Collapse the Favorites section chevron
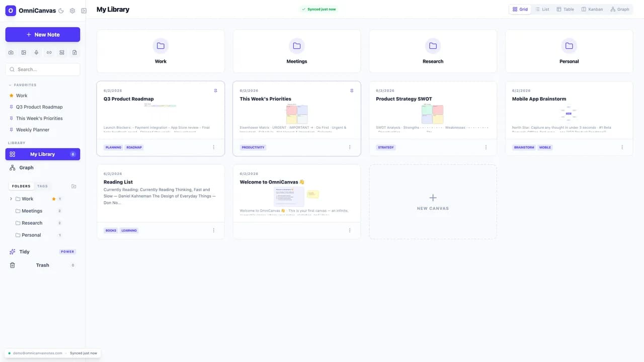The height and width of the screenshot is (362, 644). tap(10, 85)
